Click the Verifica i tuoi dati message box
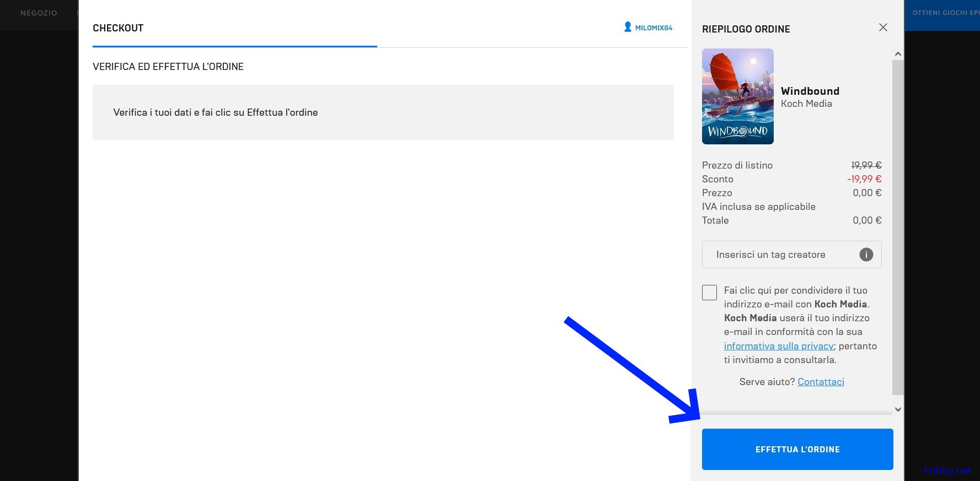The width and height of the screenshot is (980, 481). pos(383,112)
